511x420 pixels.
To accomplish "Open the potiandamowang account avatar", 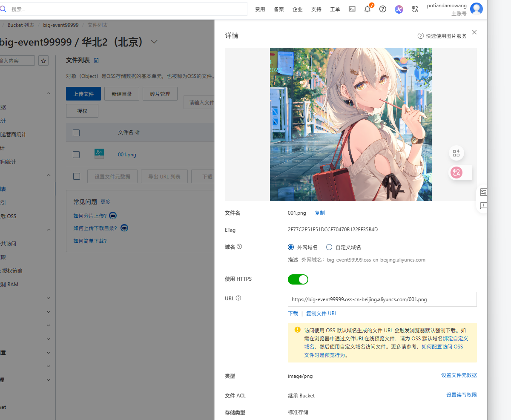I will 477,9.
